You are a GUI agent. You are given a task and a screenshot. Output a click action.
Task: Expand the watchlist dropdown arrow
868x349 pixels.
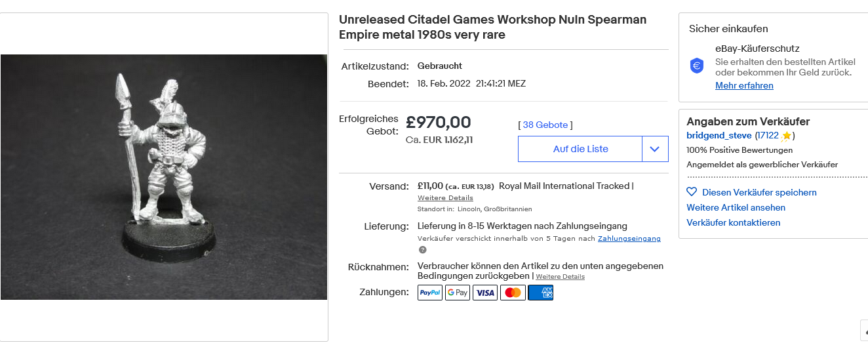tap(655, 149)
